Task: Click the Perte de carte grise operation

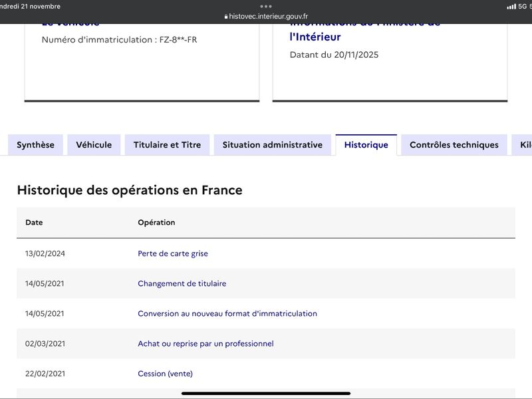Action: 172,253
